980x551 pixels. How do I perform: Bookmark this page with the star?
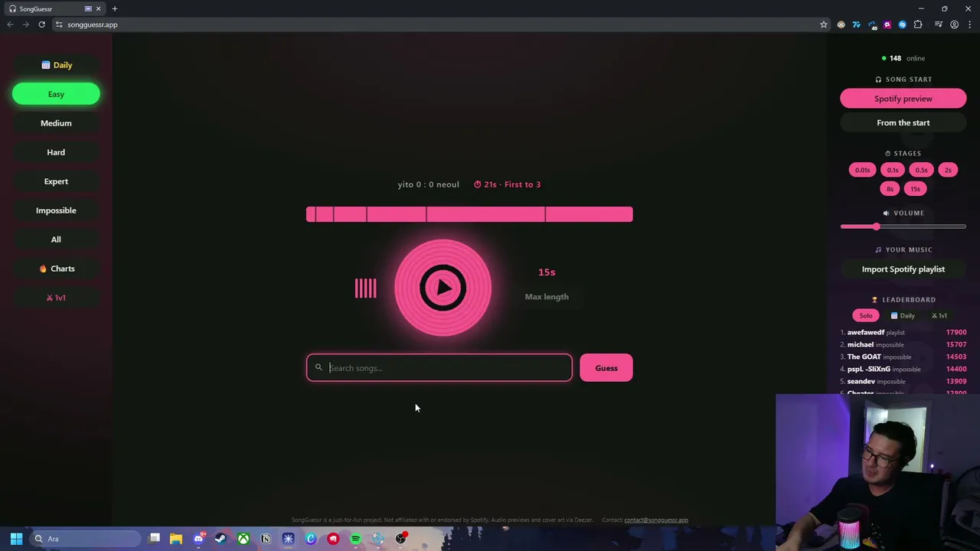coord(824,24)
